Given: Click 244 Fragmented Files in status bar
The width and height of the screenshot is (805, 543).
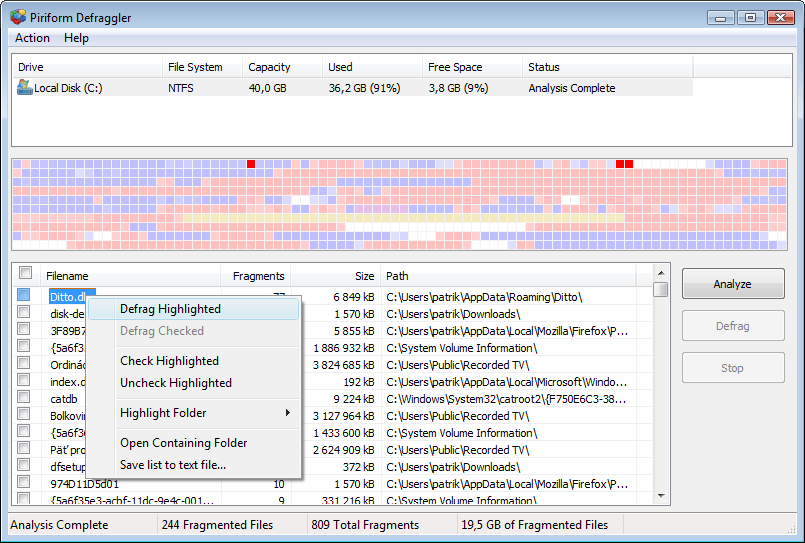Looking at the screenshot, I should coord(217,525).
